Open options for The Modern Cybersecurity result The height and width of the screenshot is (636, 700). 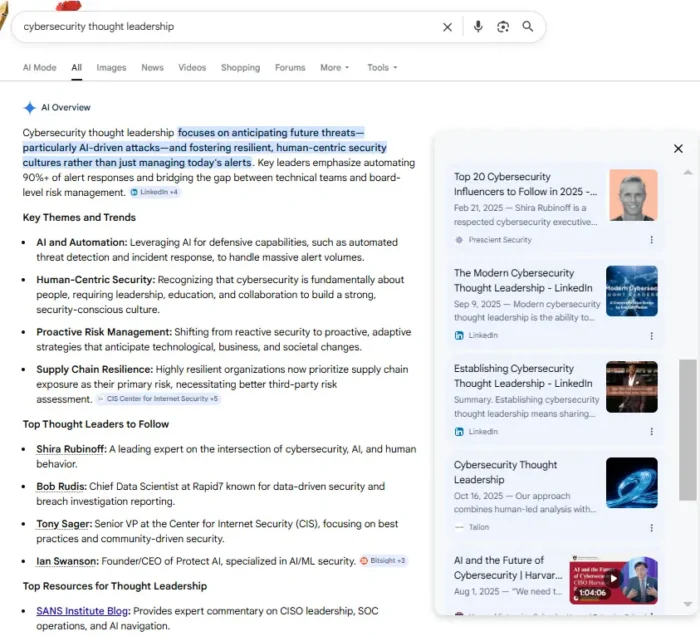(651, 336)
